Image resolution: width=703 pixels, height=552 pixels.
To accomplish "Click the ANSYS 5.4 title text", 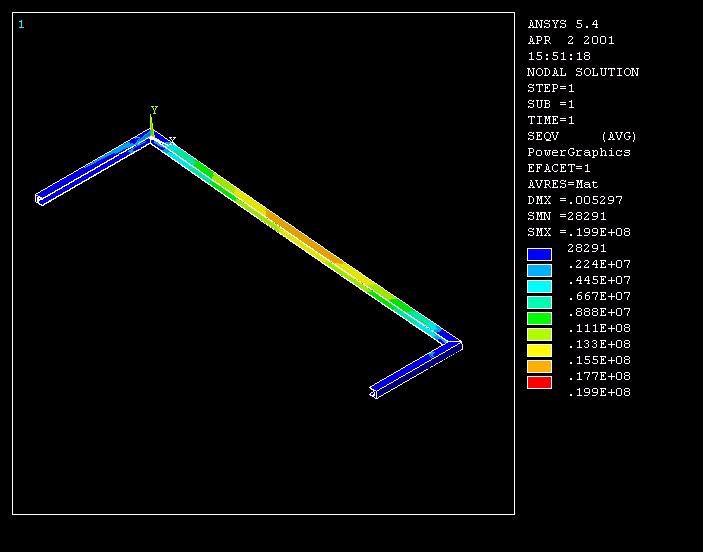I will [x=562, y=24].
